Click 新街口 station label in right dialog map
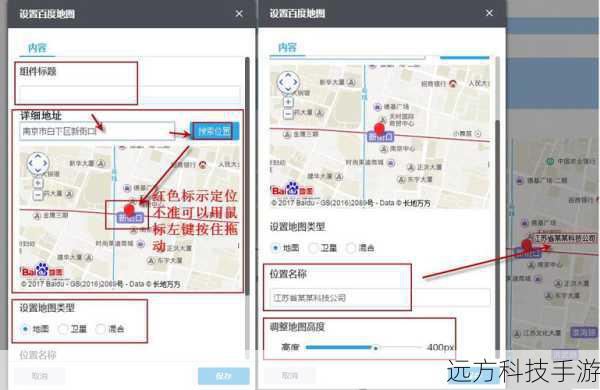Screen dimensions: 600x390 coord(380,137)
